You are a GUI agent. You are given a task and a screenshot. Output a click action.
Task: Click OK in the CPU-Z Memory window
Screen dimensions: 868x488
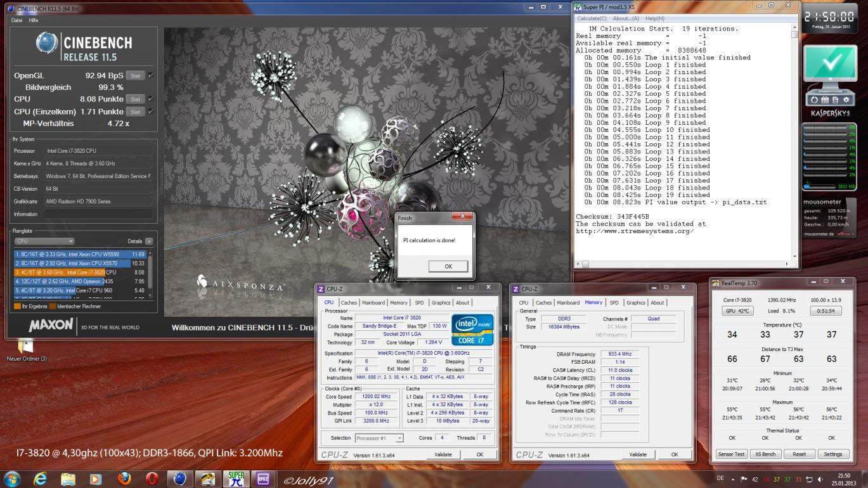(x=674, y=454)
